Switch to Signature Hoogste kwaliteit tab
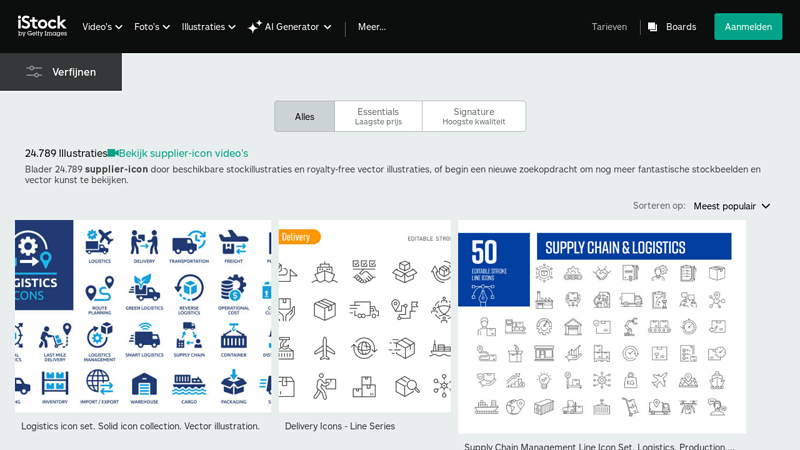This screenshot has width=800, height=450. [473, 116]
